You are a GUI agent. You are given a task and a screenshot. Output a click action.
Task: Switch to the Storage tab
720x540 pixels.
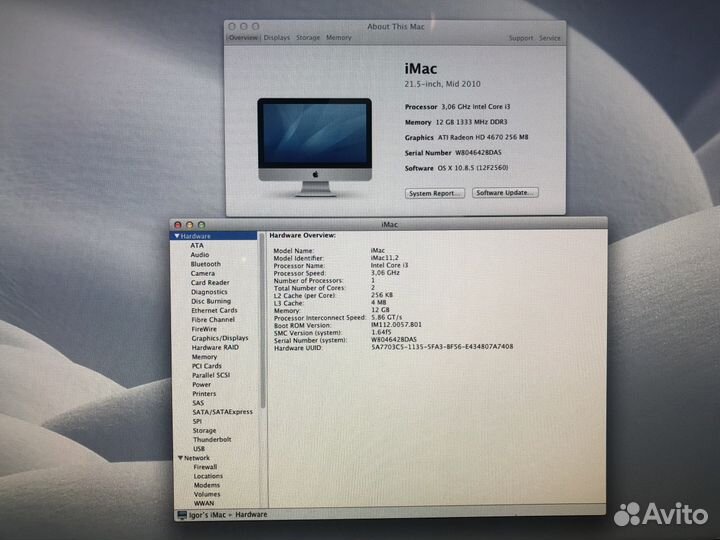(308, 38)
